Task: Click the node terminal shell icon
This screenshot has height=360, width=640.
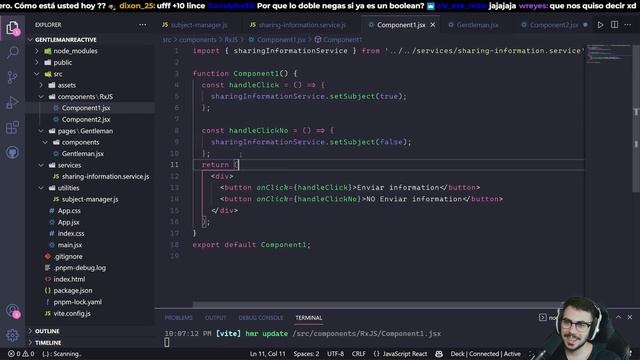Action: tap(542, 317)
